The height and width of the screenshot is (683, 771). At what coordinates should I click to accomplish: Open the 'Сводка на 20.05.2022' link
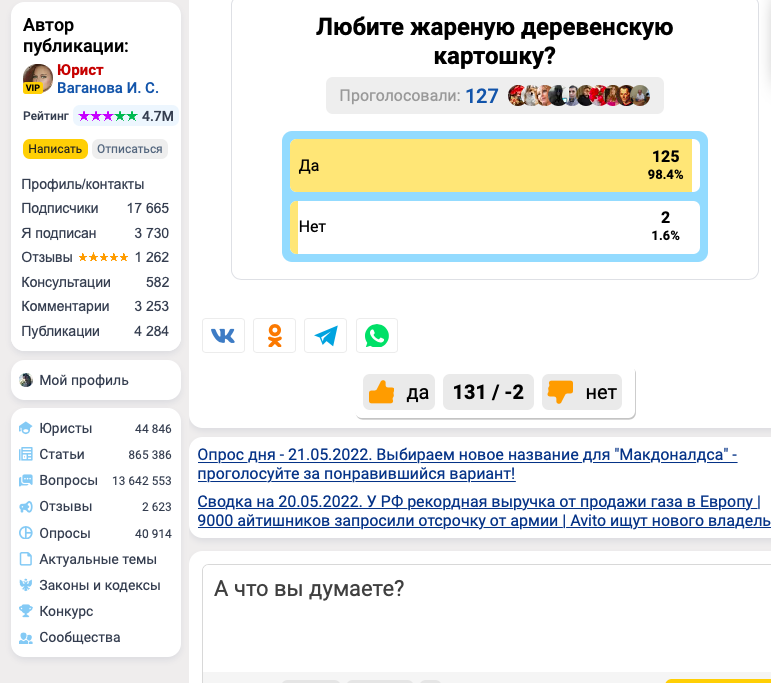[x=478, y=511]
